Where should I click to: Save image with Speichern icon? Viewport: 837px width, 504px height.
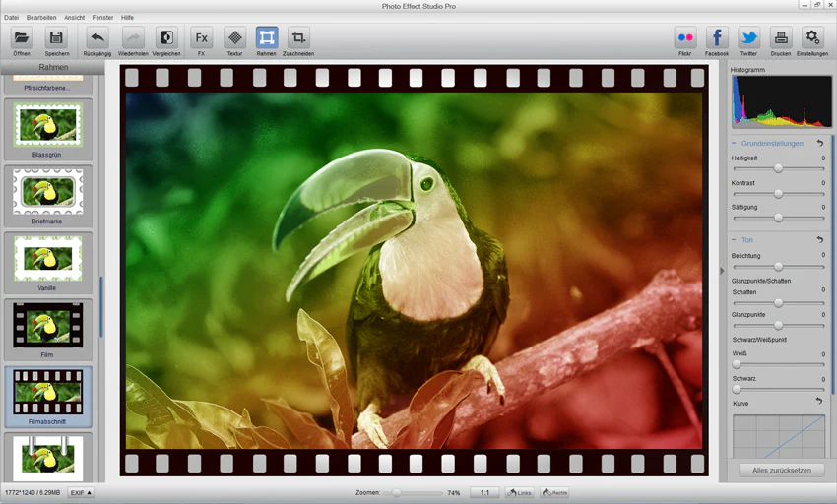56,38
